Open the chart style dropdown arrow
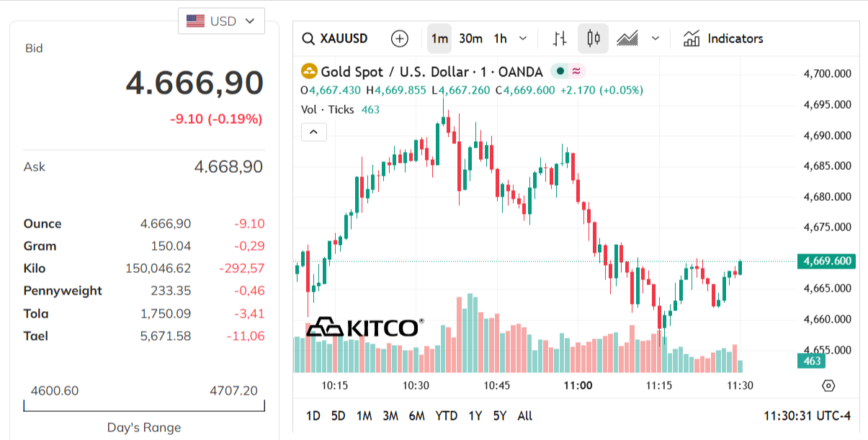 click(x=654, y=38)
